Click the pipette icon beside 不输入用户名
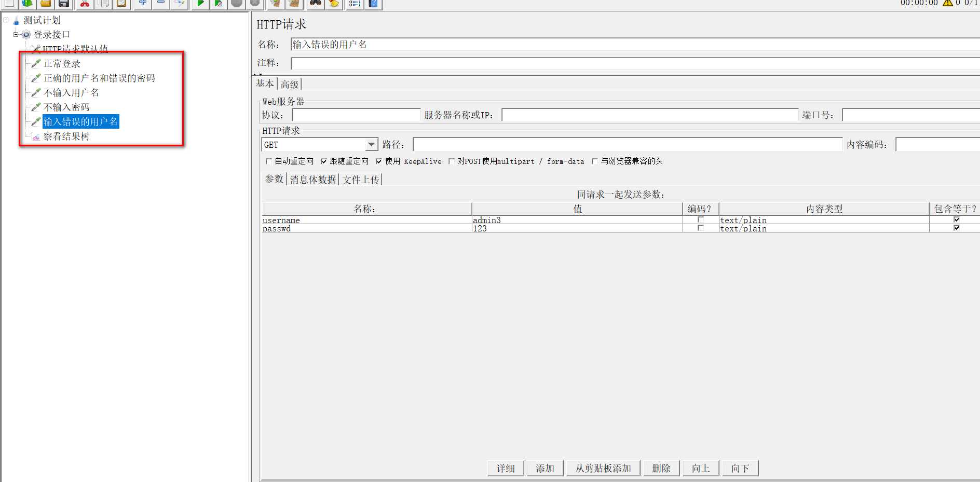Image resolution: width=980 pixels, height=482 pixels. tap(36, 93)
